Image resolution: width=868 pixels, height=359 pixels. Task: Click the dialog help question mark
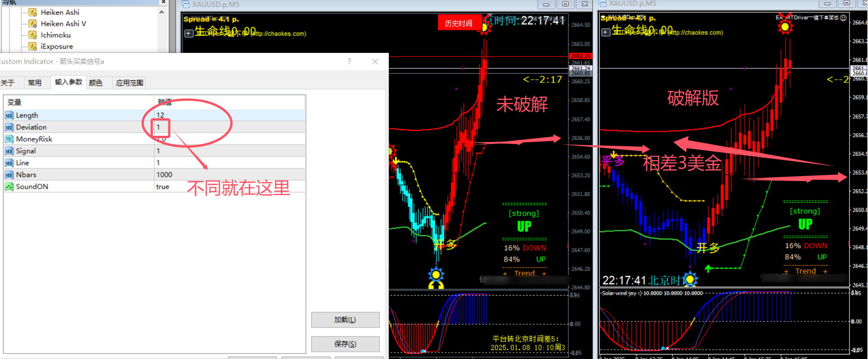[x=349, y=61]
